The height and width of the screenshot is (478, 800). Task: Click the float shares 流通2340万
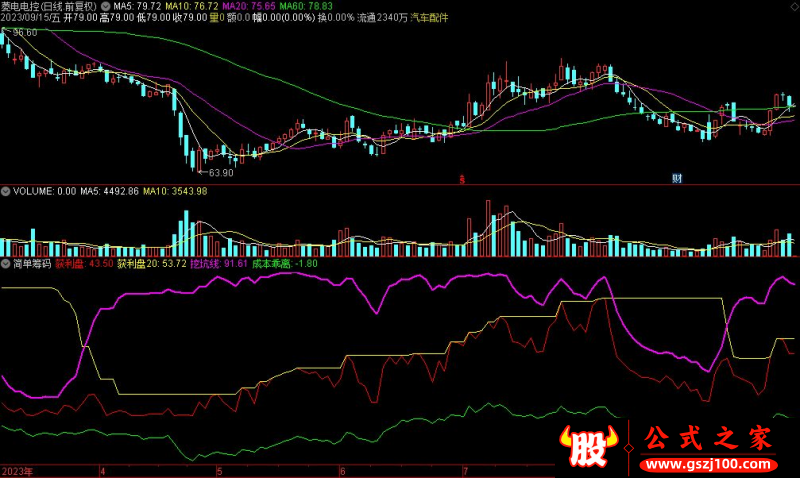click(382, 17)
